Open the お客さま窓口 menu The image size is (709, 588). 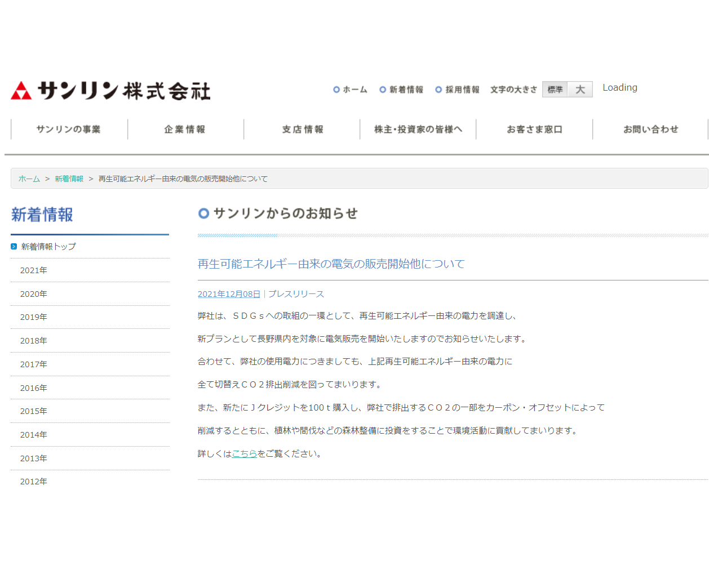click(534, 129)
